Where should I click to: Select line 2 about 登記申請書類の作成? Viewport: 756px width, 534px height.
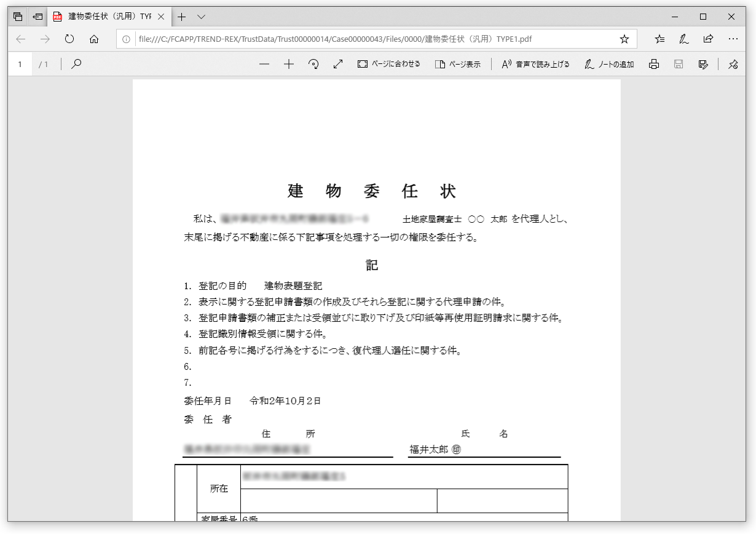tap(345, 302)
